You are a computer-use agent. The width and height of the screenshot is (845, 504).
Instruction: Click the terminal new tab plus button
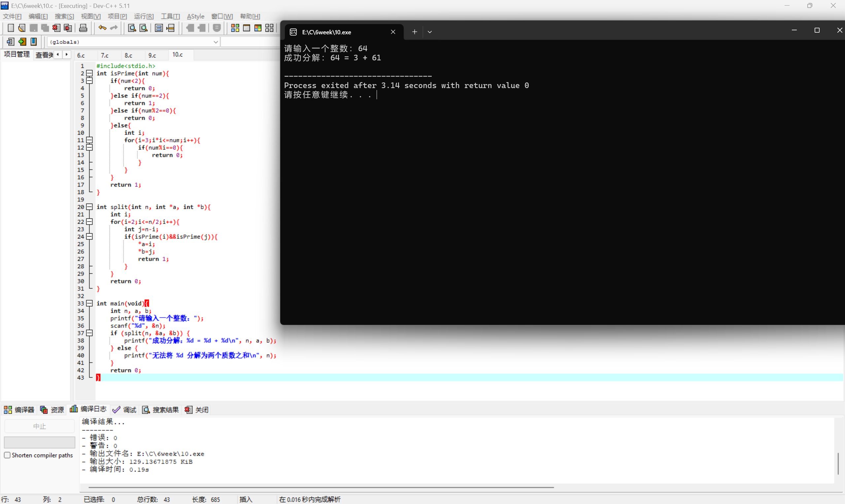415,32
